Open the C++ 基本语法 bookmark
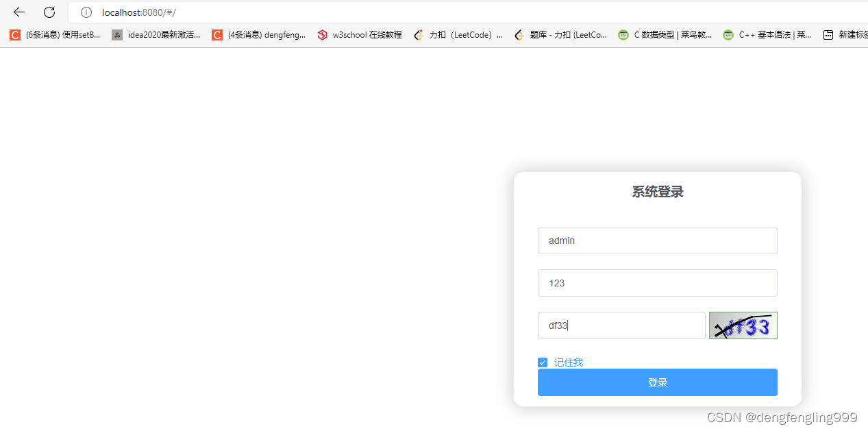 pos(768,35)
